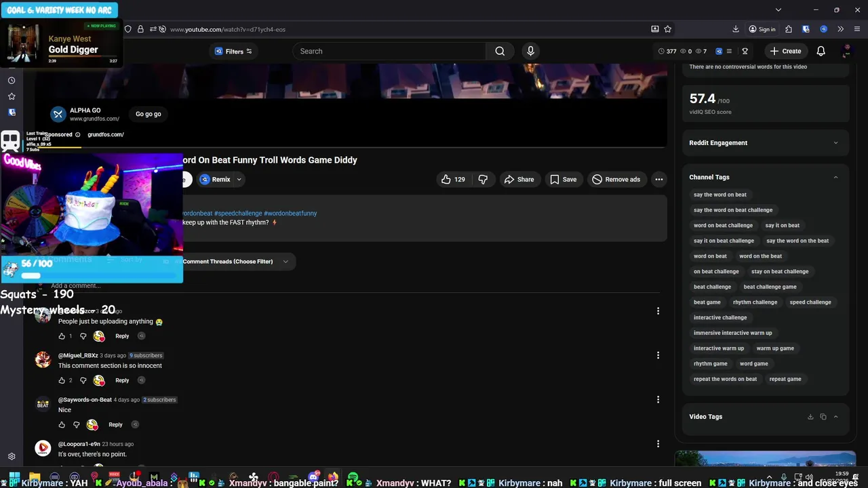
Task: Open options menu for 'People just be uploading anything' comment
Action: tap(658, 311)
